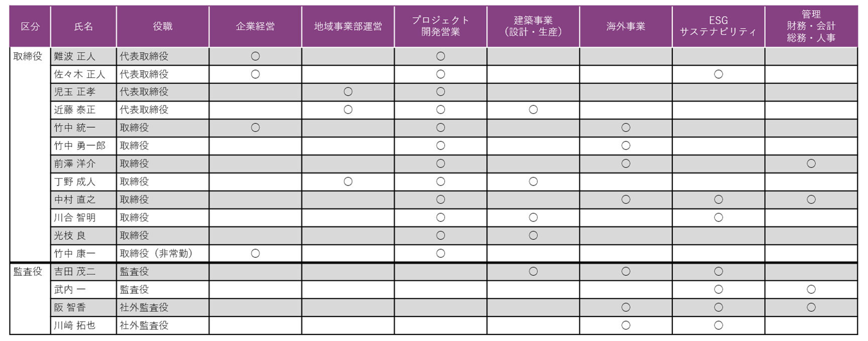The image size is (868, 341).
Task: Click the 管理 財務・会計 総務・人事 header
Action: (x=811, y=27)
